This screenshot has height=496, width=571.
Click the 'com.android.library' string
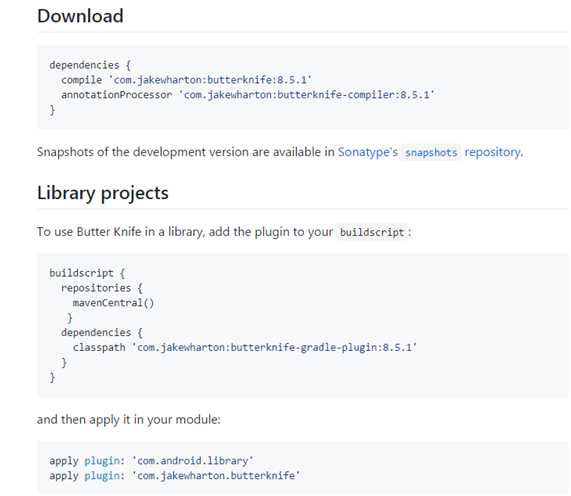click(x=193, y=461)
